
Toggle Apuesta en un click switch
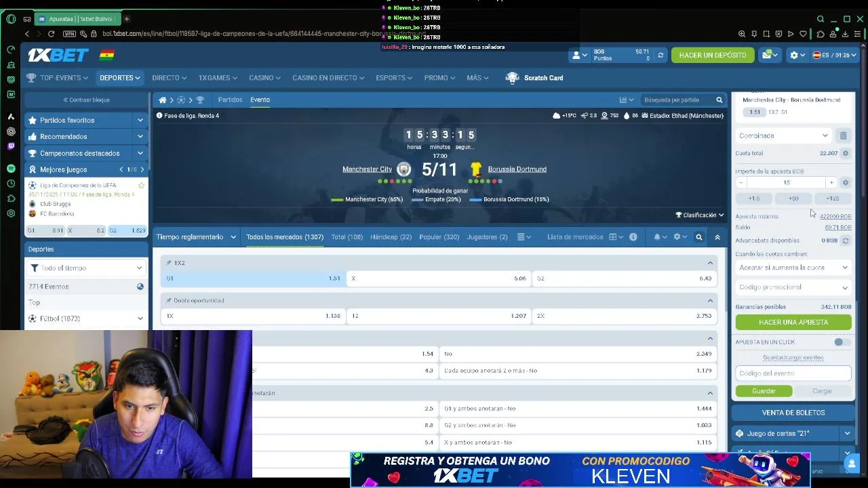point(841,342)
